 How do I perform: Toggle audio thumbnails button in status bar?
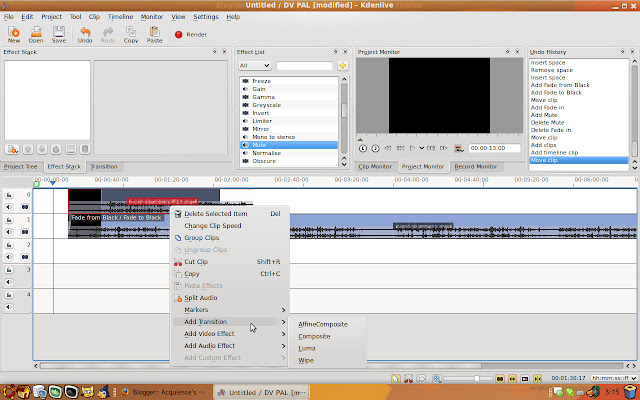(x=512, y=379)
